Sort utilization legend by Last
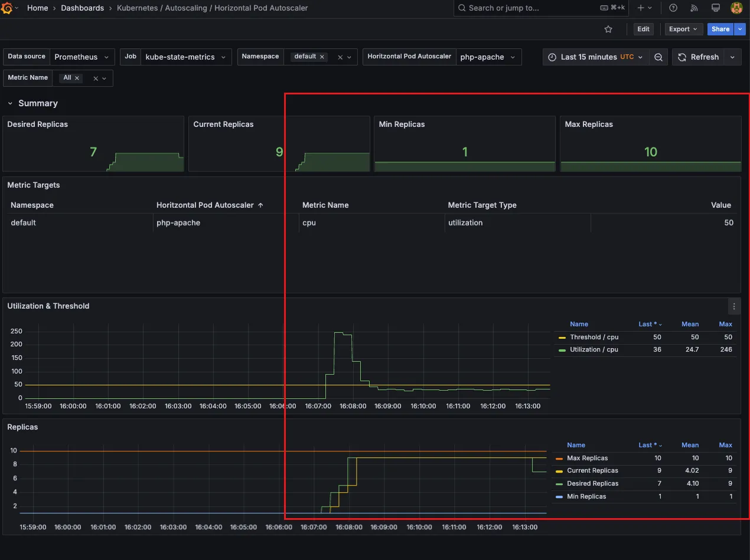750x560 pixels. (x=650, y=324)
